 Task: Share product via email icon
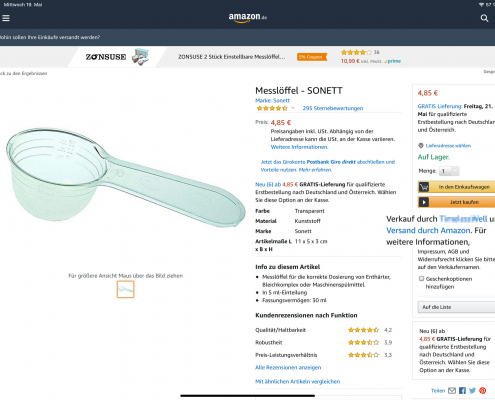[452, 390]
